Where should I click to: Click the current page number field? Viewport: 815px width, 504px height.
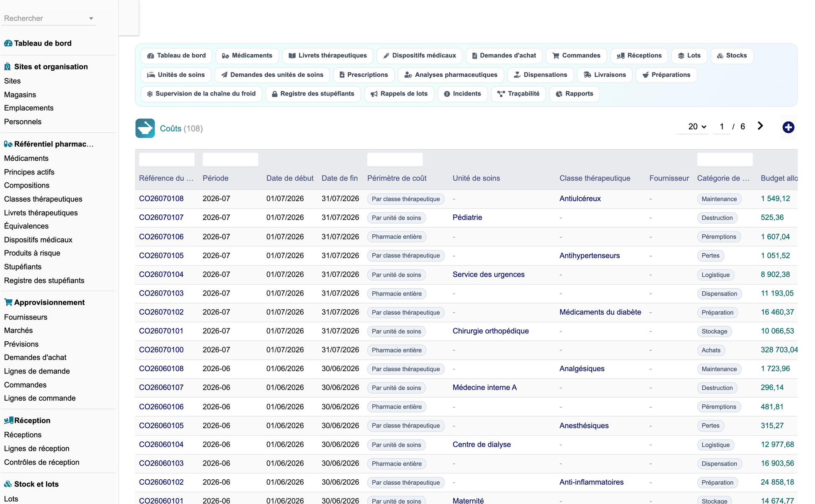[722, 126]
